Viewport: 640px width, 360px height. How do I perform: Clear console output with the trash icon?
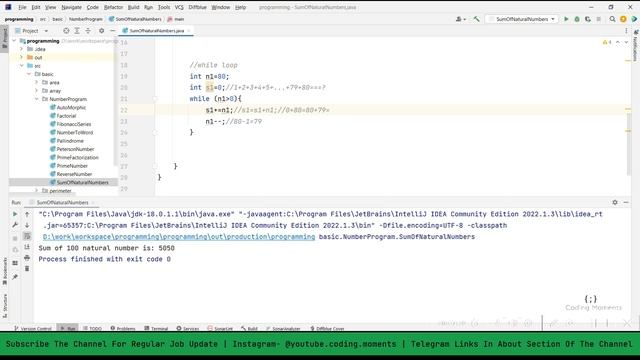(27, 269)
